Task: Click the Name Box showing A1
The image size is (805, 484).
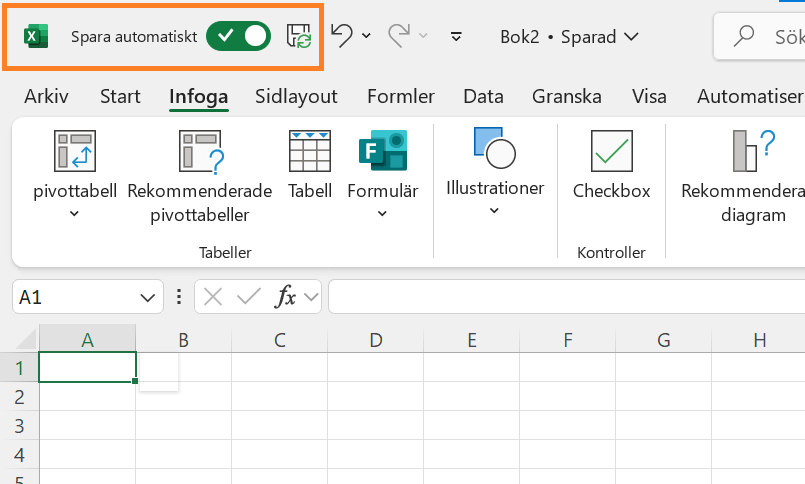Action: (x=74, y=297)
